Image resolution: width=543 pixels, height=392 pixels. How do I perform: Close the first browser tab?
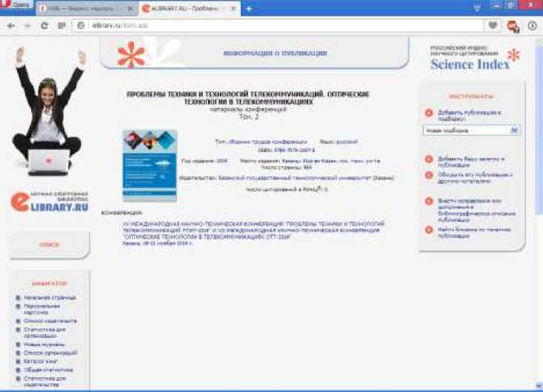130,9
